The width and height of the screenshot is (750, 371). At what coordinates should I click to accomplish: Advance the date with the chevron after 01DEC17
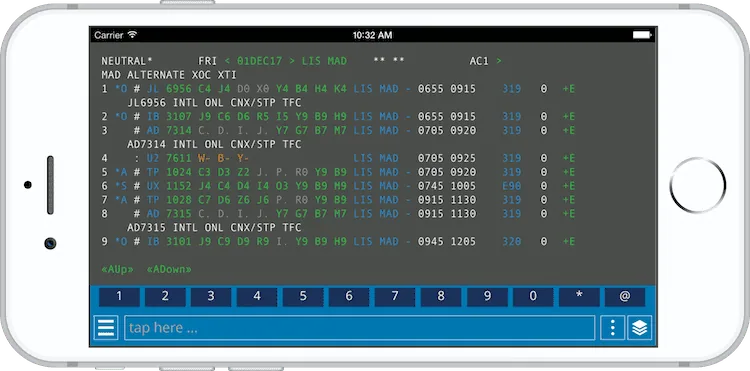tap(292, 61)
